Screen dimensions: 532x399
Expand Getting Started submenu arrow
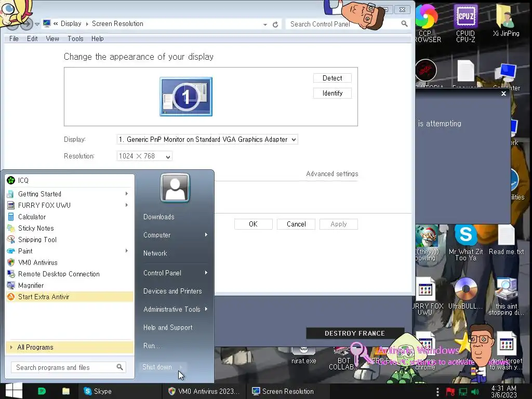(127, 194)
